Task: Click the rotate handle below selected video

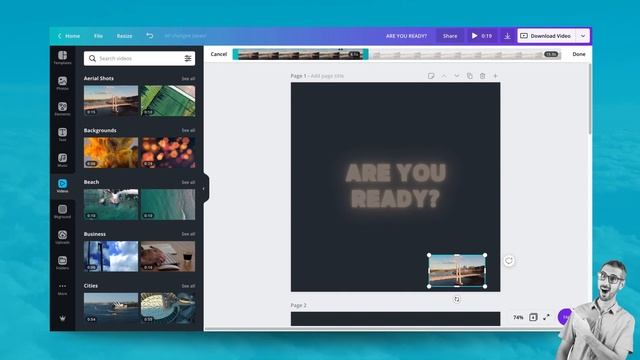Action: [x=457, y=300]
